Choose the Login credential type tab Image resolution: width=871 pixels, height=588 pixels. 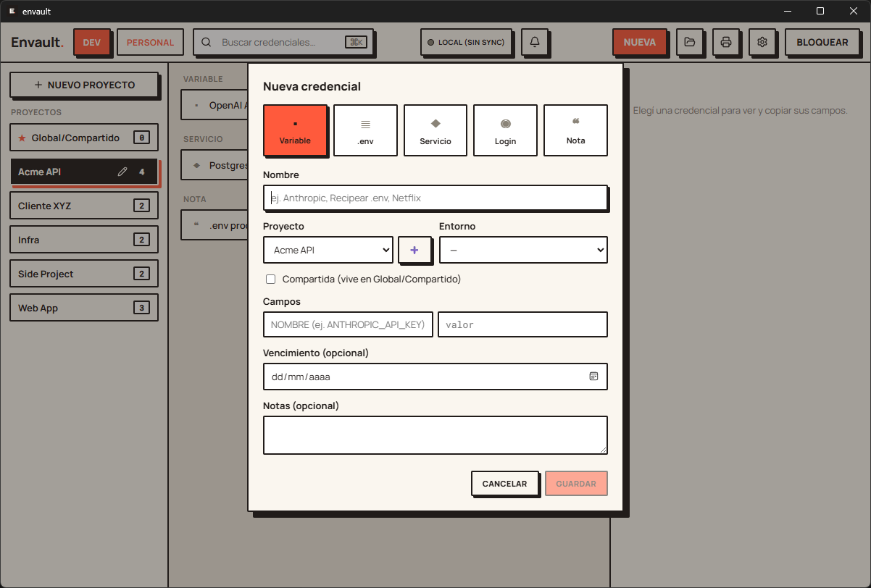coord(505,130)
